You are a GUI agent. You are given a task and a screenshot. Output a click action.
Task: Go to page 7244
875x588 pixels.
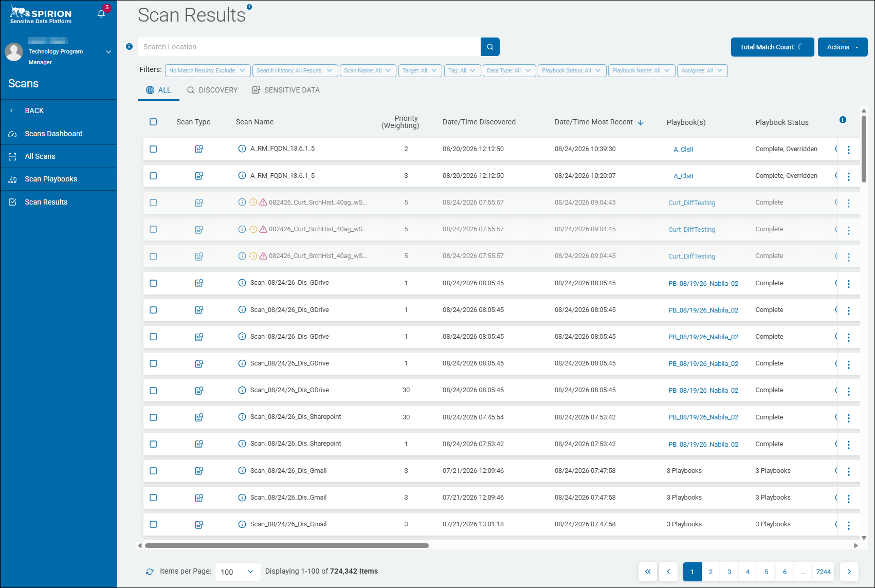[824, 572]
